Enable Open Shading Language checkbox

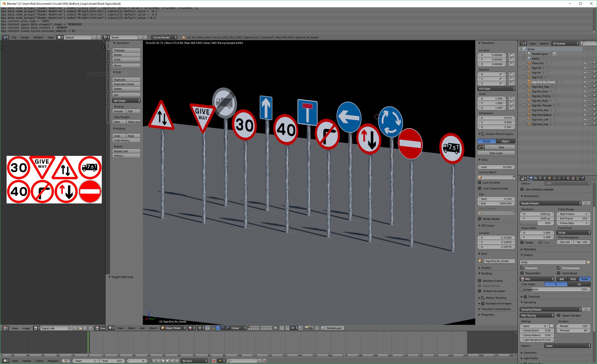(x=522, y=189)
